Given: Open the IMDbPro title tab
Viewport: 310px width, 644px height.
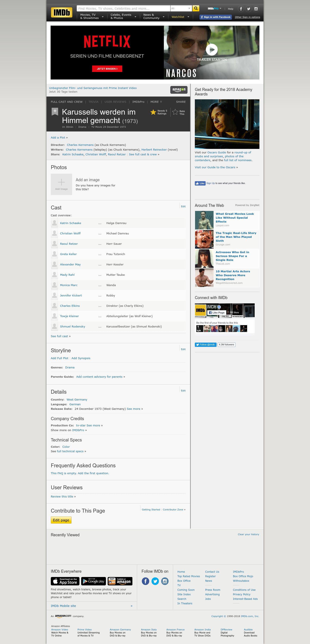Looking at the screenshot, I should (138, 102).
